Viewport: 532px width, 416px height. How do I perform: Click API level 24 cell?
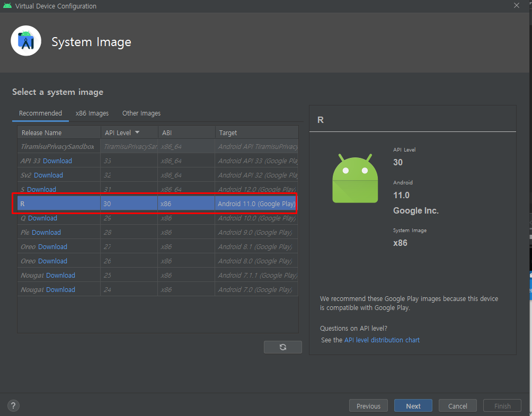coord(129,289)
